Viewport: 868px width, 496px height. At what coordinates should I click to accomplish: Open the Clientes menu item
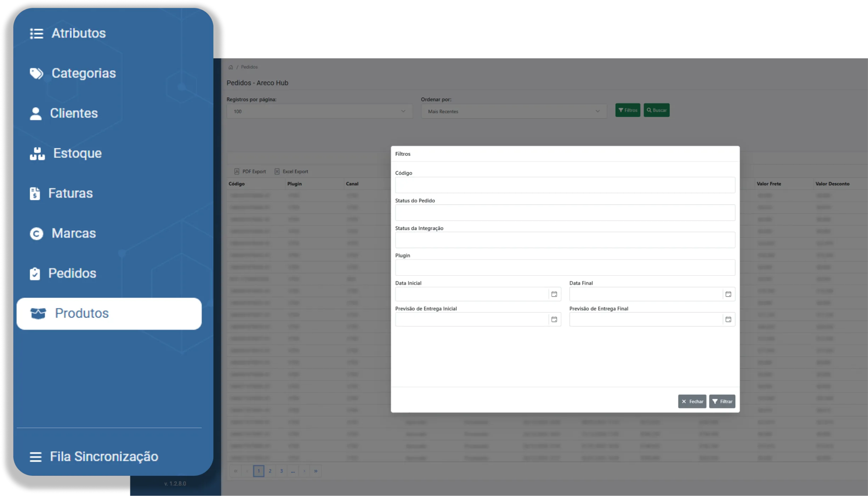pyautogui.click(x=73, y=113)
